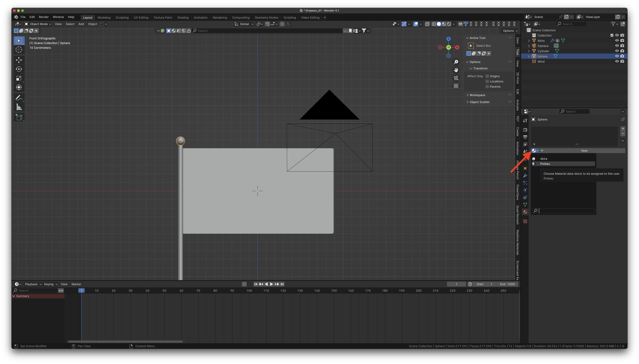
Task: Hide Akira in viewport via eye icon
Action: pos(617,41)
